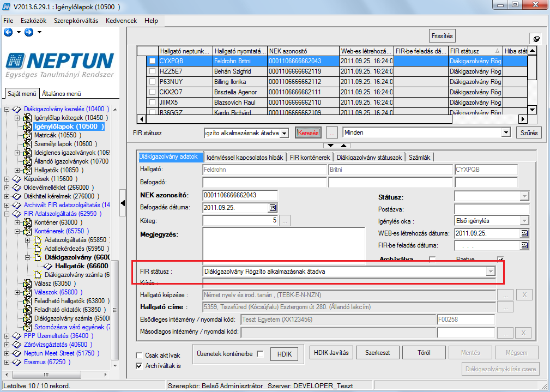Collapse FIR Adatszolgáltatás tree node
550x392 pixels.
click(x=7, y=214)
